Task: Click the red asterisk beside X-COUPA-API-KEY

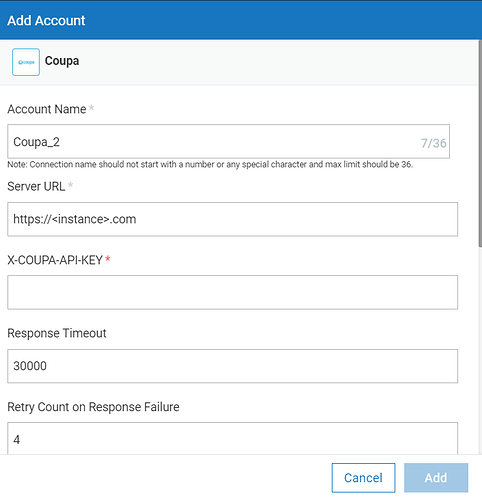Action: click(x=108, y=259)
